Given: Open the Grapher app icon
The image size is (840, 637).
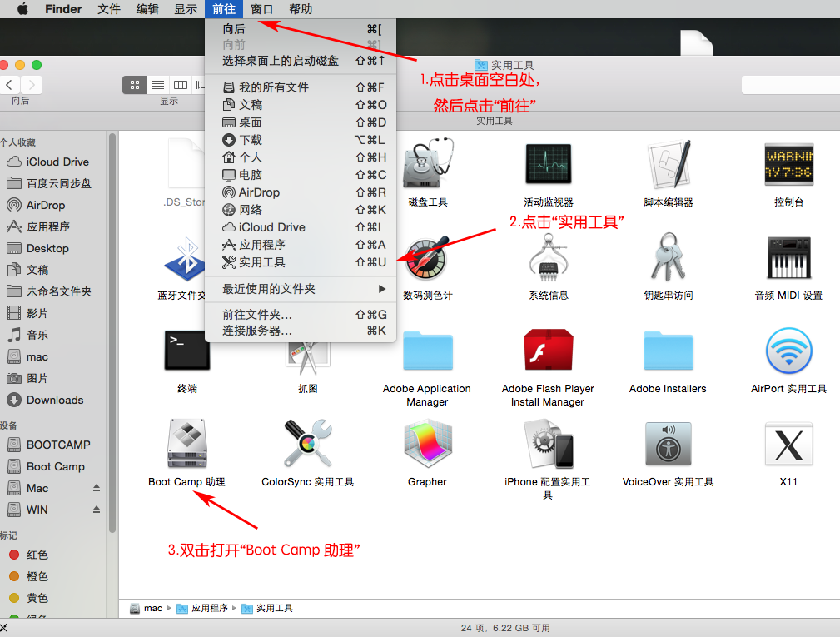Looking at the screenshot, I should pos(428,444).
